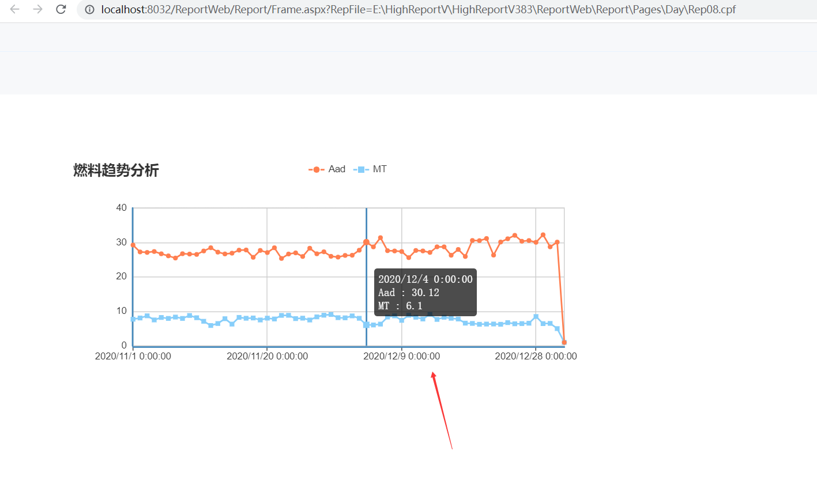Click y-axis label 10
The height and width of the screenshot is (504, 817).
click(x=121, y=311)
